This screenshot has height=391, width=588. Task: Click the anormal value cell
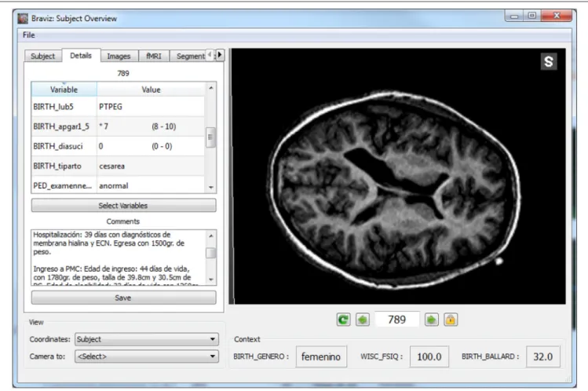pyautogui.click(x=151, y=185)
